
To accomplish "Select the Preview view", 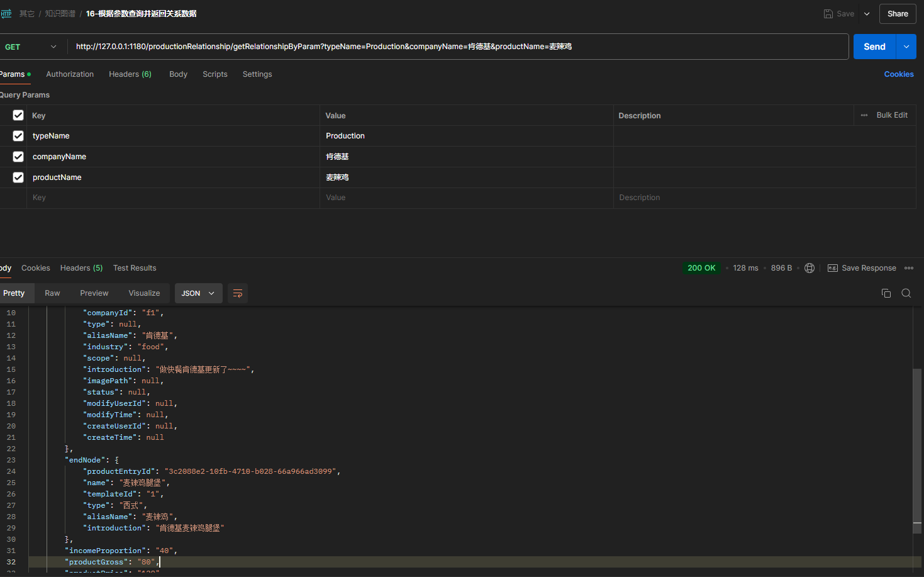I will click(x=94, y=293).
